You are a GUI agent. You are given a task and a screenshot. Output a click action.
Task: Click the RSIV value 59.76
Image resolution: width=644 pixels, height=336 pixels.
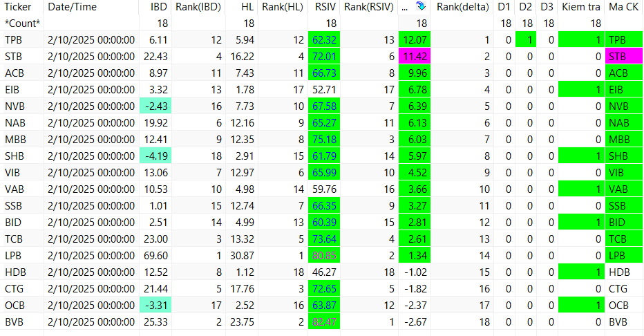click(324, 189)
